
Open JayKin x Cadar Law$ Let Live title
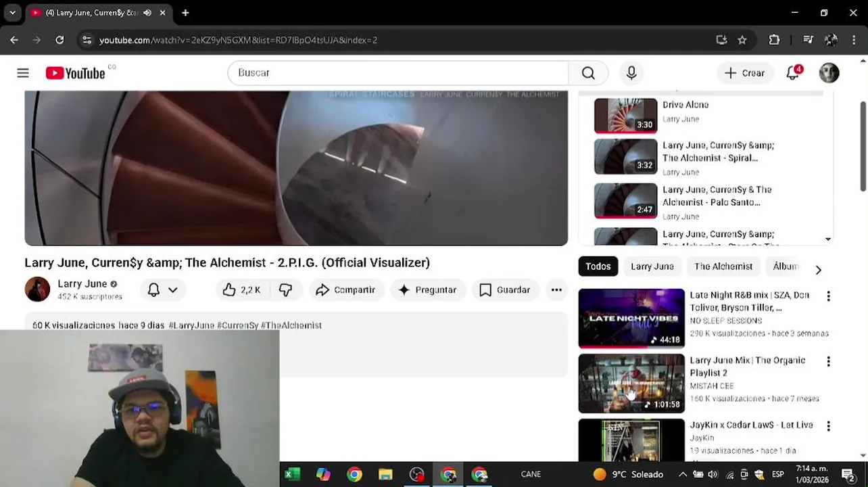click(x=751, y=425)
